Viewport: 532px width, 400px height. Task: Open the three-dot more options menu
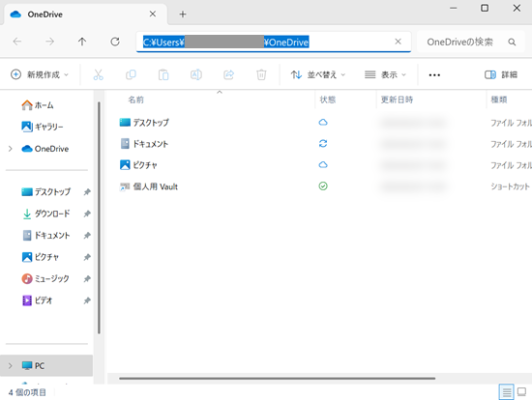point(434,75)
